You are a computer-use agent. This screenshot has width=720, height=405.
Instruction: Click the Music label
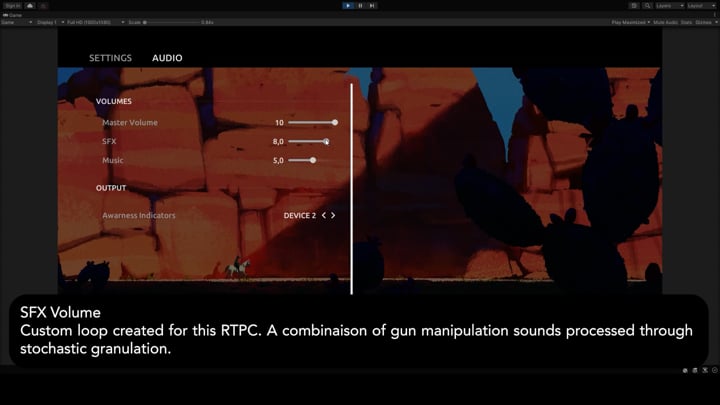click(112, 160)
